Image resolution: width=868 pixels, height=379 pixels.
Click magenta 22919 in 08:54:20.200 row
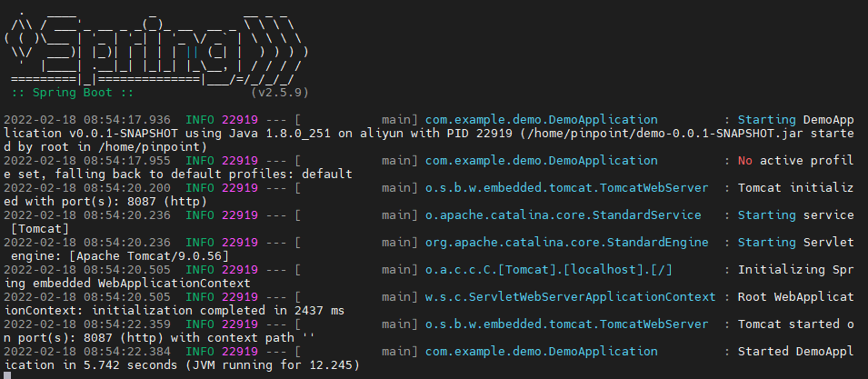(x=240, y=187)
